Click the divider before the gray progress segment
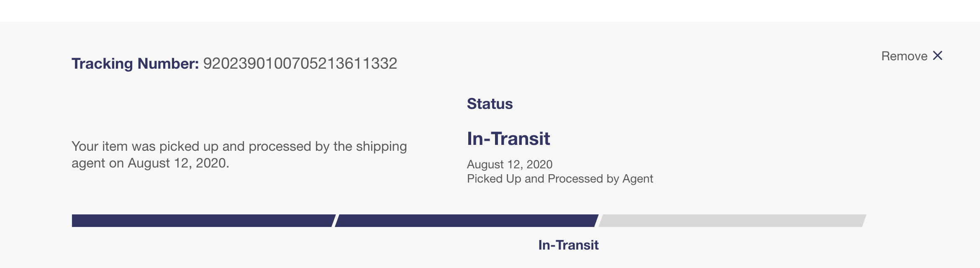 pyautogui.click(x=599, y=221)
